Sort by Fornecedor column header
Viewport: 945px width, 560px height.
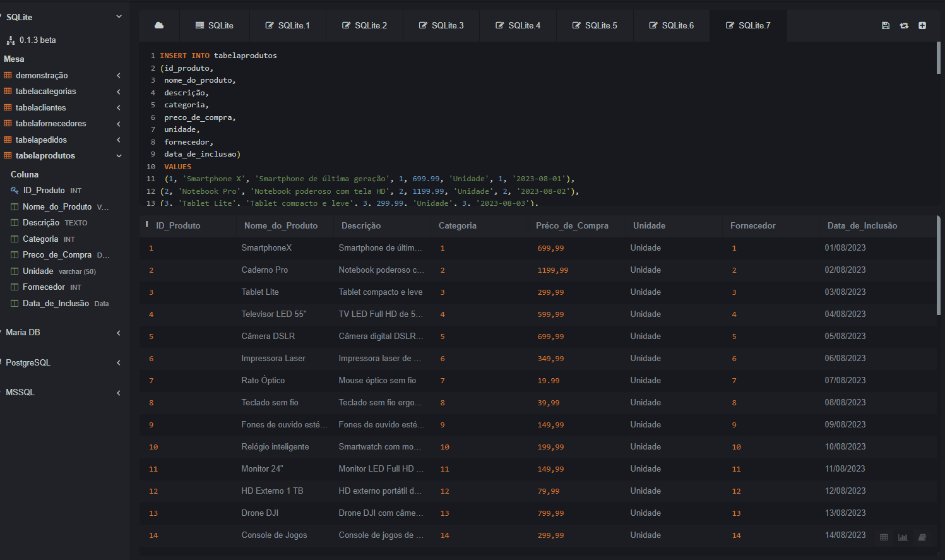pos(753,225)
